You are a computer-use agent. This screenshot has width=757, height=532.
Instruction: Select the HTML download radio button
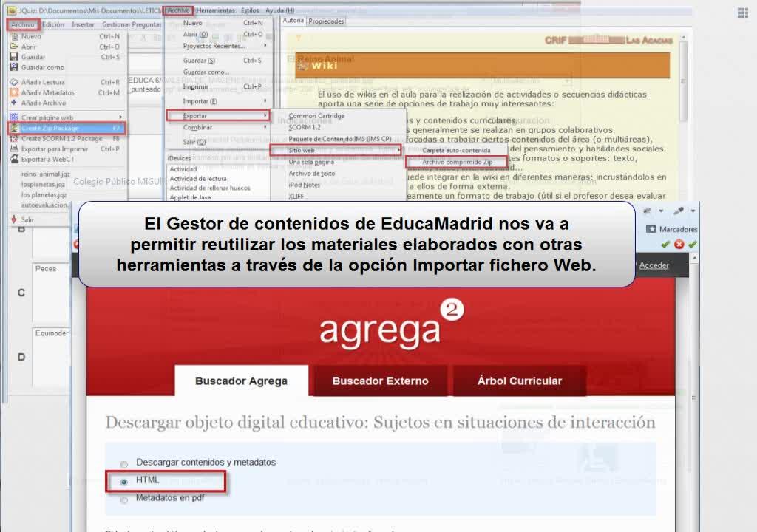(x=124, y=481)
